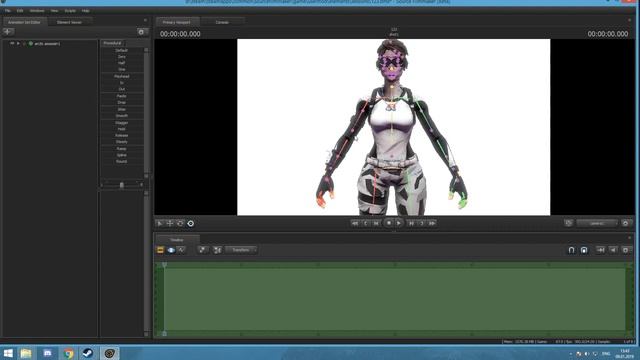Screen dimensions: 640x360
Task: Open the camera selection dropdown in viewport
Action: click(597, 223)
